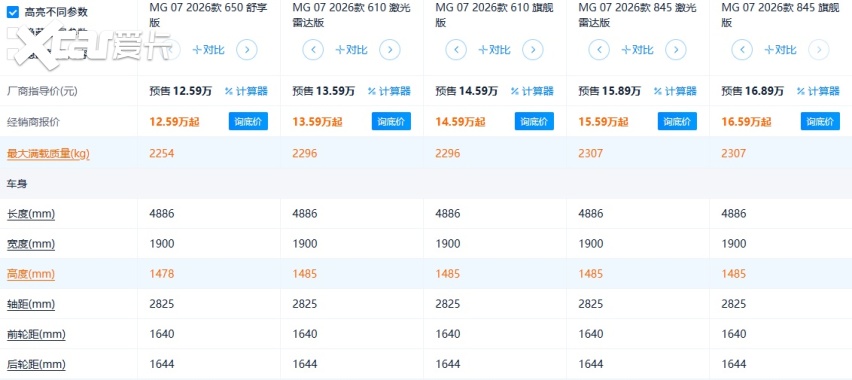Open the 高度(mm) parameter link
The height and width of the screenshot is (380, 852).
tap(30, 274)
